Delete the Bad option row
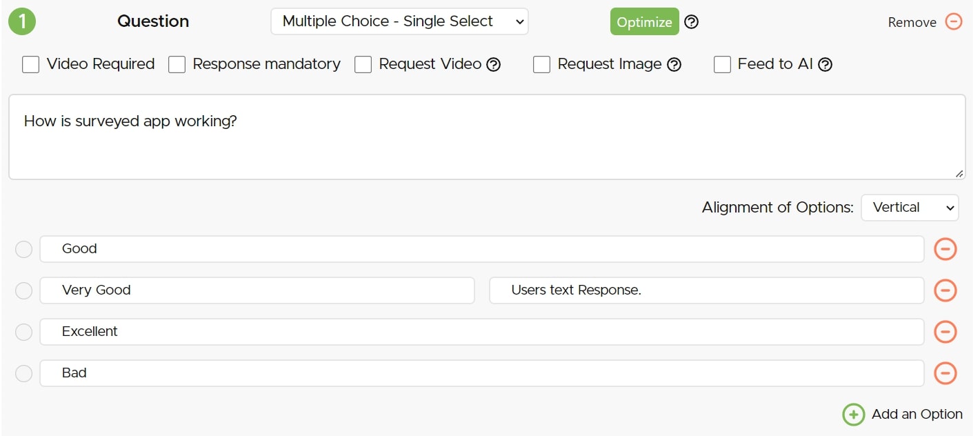The width and height of the screenshot is (980, 436). pyautogui.click(x=945, y=373)
